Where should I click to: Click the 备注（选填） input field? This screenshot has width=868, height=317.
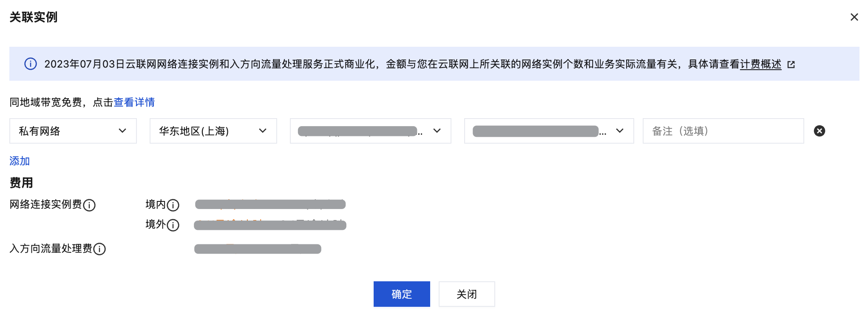tap(723, 131)
